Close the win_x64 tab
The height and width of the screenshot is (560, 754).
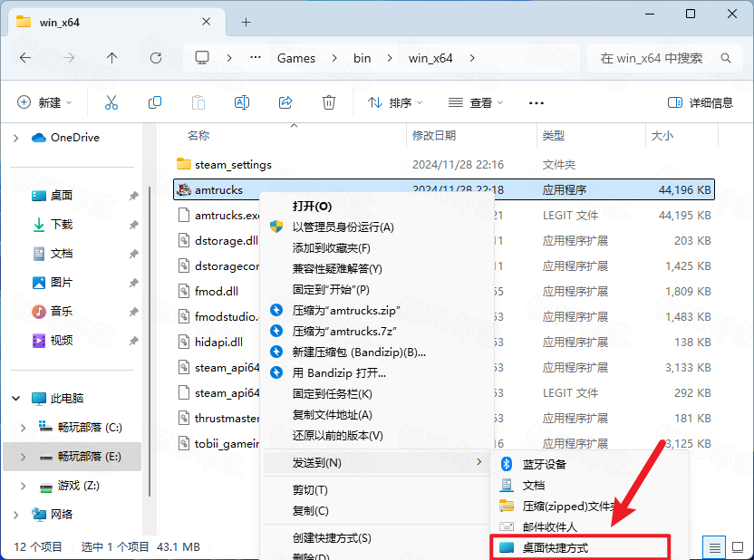(x=207, y=22)
